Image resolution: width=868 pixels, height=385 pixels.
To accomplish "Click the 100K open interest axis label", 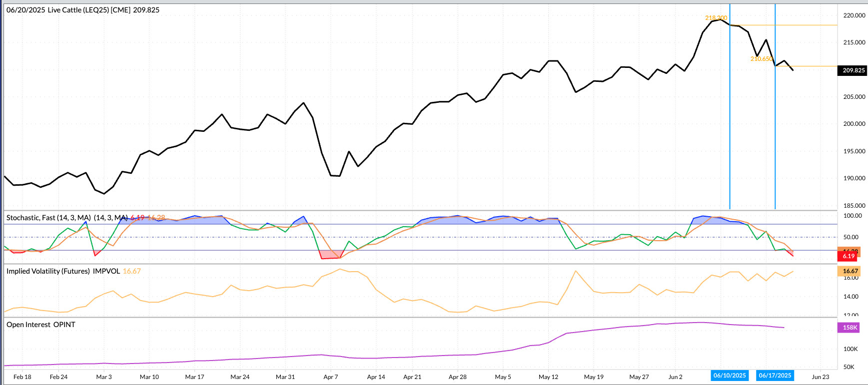I will (851, 349).
